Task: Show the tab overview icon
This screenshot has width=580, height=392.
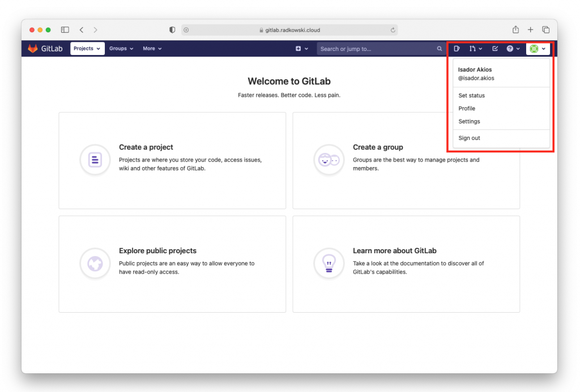Action: pos(545,29)
